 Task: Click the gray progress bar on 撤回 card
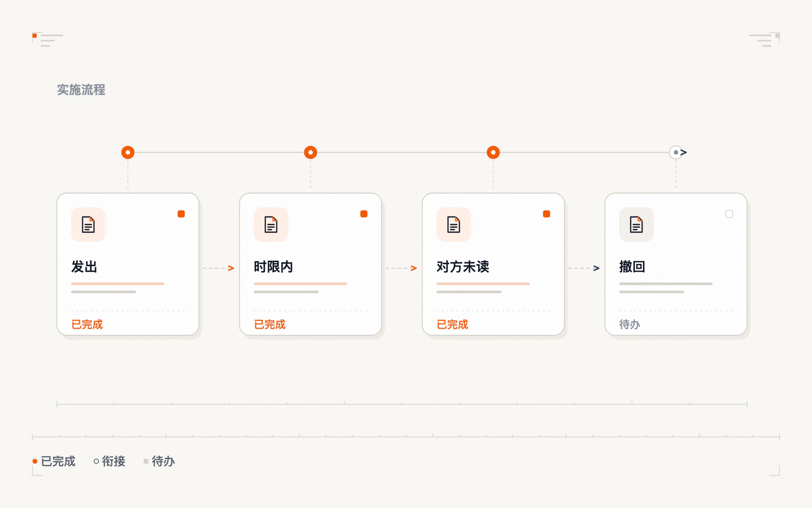(x=666, y=283)
